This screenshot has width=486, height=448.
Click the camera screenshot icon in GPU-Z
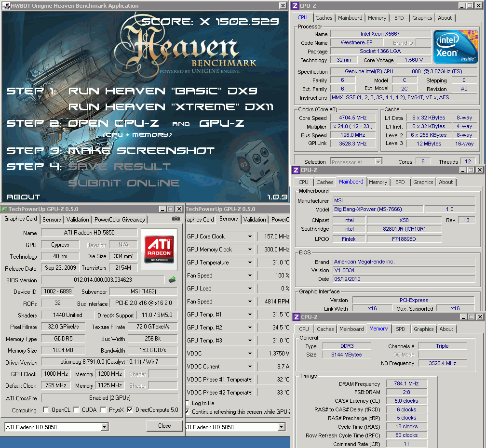click(175, 219)
